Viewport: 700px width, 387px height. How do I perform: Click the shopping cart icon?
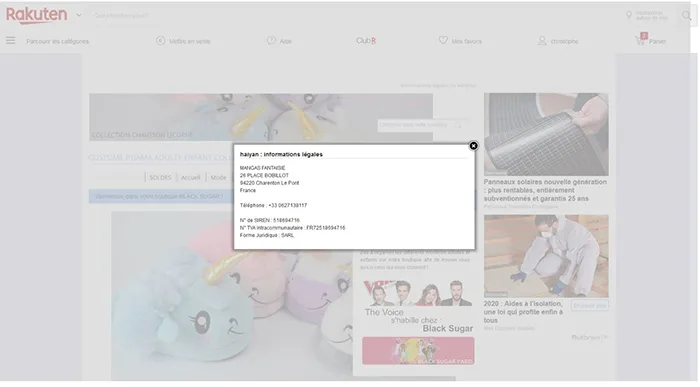640,40
